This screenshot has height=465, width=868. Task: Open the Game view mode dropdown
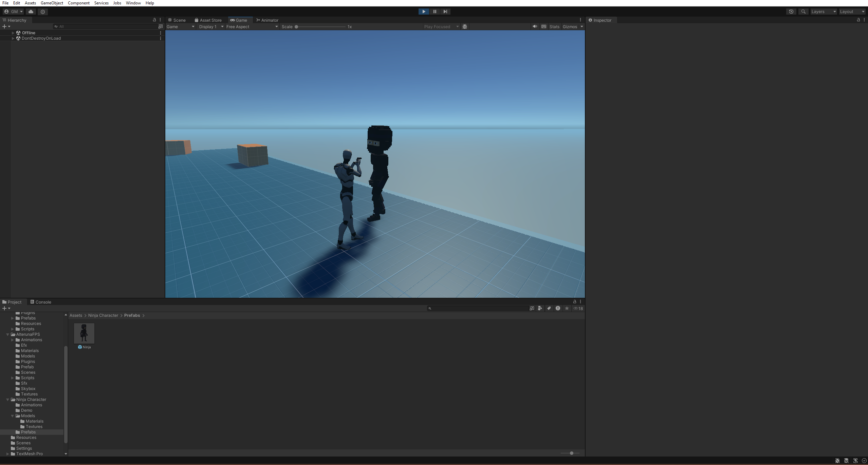(x=181, y=26)
